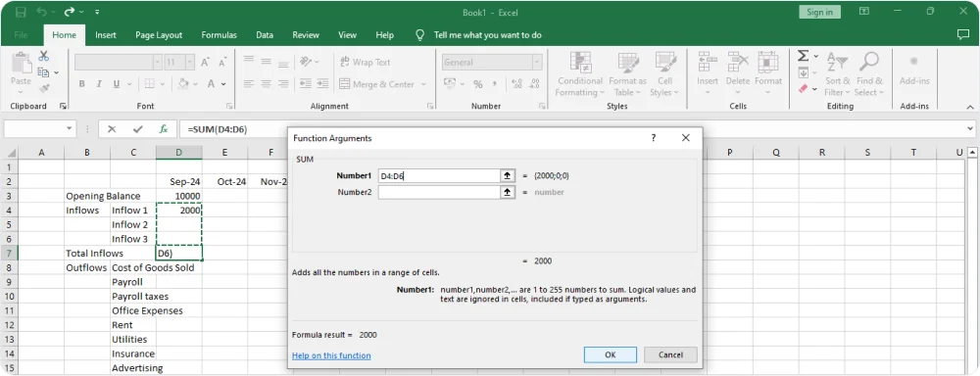Viewport: 980px width, 376px height.
Task: Click Decrease Decimal icon
Action: pyautogui.click(x=534, y=83)
